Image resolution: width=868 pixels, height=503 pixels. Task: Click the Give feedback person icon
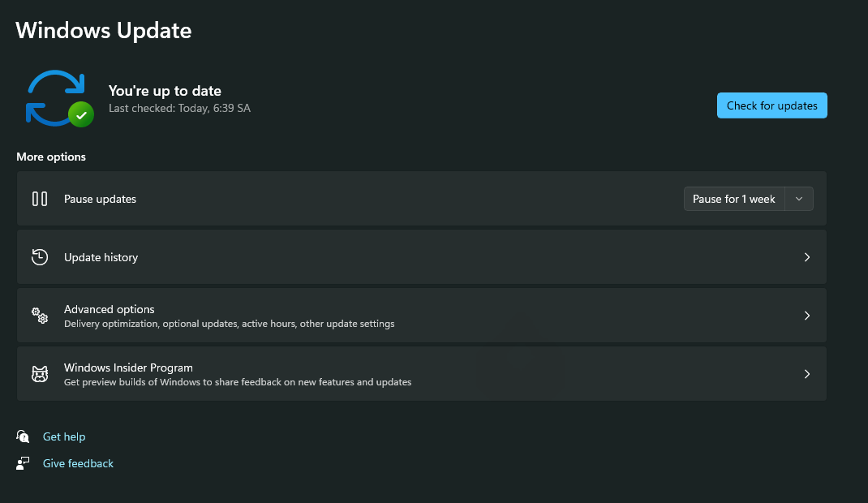click(x=23, y=463)
